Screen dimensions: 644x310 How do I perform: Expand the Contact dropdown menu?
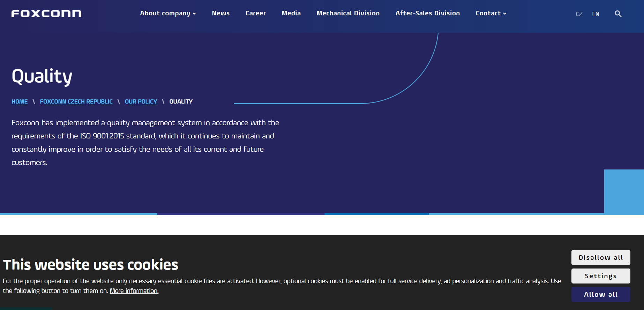(x=491, y=13)
